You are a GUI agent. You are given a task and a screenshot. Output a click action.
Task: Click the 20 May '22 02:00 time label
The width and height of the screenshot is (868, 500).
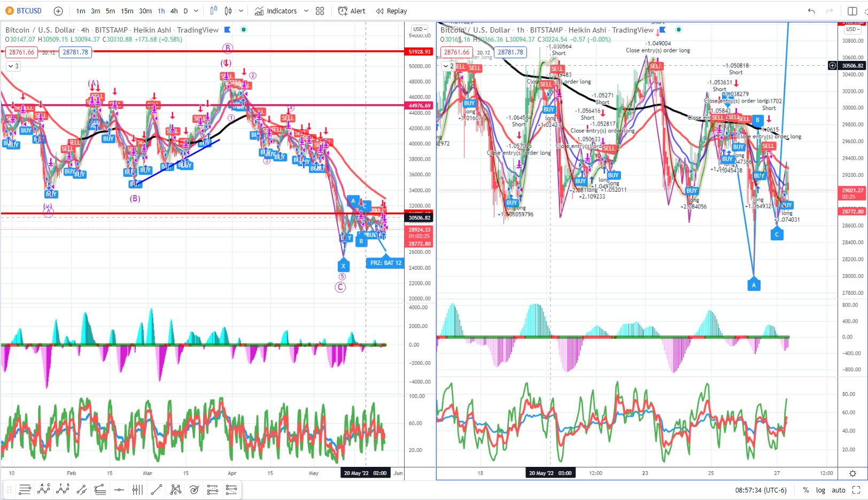pyautogui.click(x=365, y=473)
